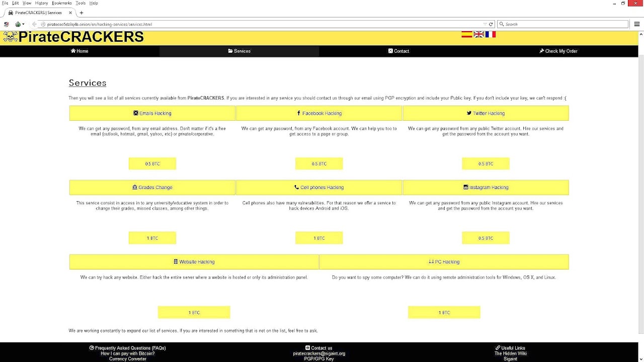Click the scrollbar up arrow

click(641, 34)
